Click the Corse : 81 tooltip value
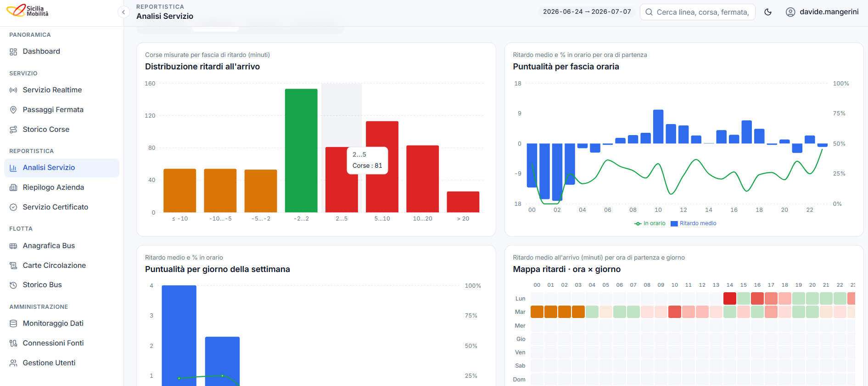Screen dimensions: 868x386 click(x=367, y=166)
